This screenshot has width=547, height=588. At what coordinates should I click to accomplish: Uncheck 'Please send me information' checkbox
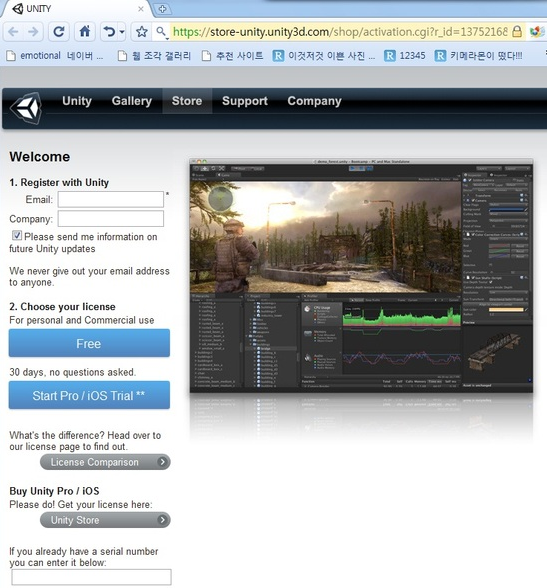16,235
